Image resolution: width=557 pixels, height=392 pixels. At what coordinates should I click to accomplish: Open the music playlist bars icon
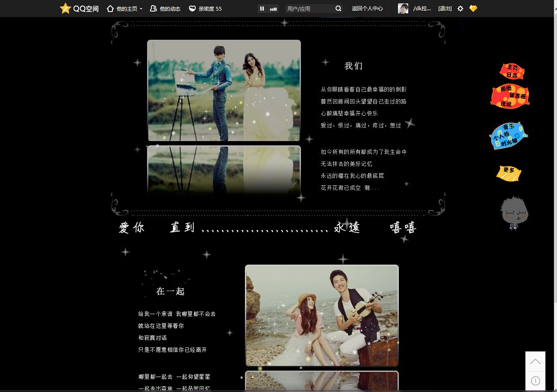coord(273,9)
